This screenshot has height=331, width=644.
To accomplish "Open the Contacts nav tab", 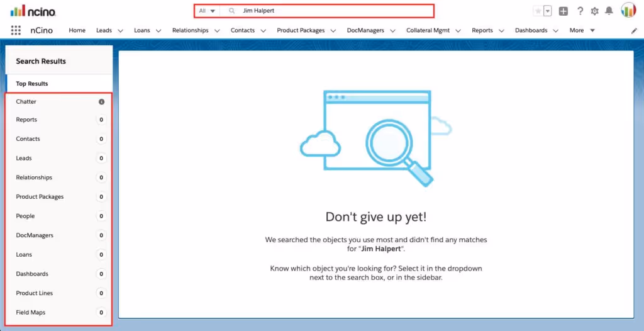I will (243, 30).
